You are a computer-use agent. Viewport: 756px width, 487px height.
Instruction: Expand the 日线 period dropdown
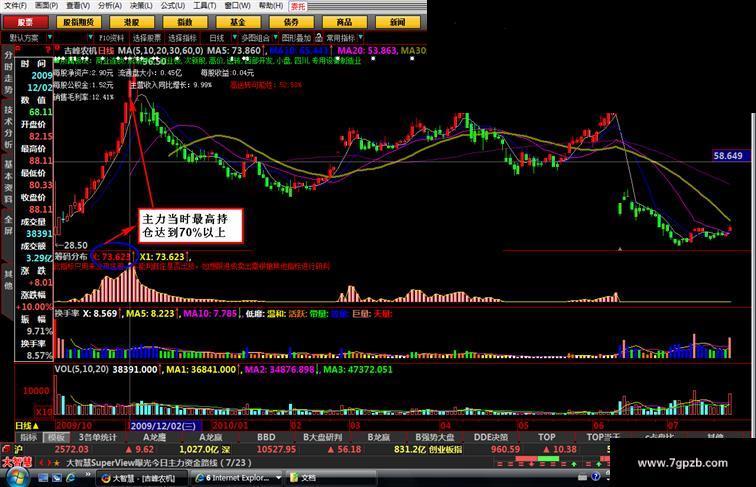235,37
